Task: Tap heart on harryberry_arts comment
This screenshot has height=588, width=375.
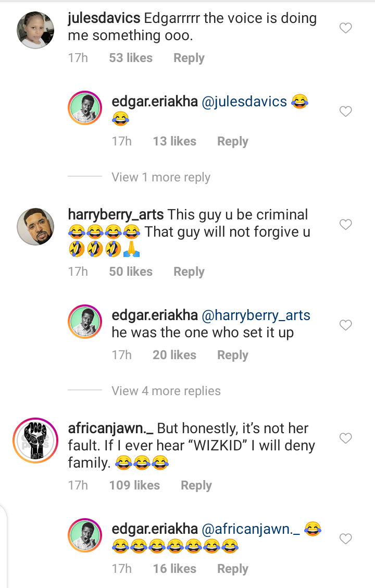Action: click(346, 225)
